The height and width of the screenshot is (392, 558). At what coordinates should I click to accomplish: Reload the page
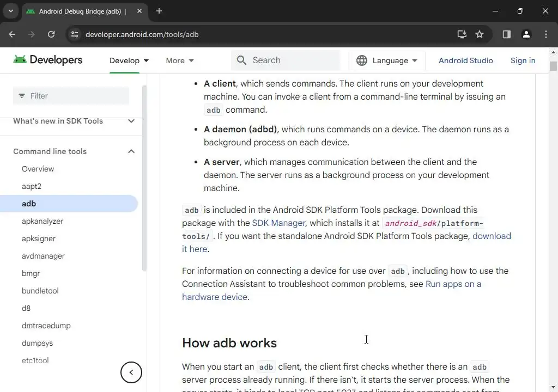[x=51, y=34]
